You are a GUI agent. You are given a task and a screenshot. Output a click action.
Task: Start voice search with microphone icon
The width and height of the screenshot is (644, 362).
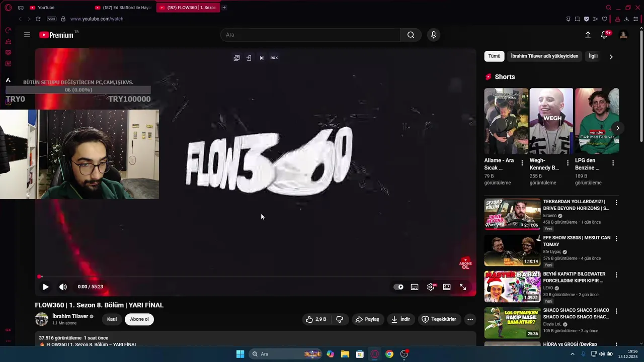(x=434, y=35)
